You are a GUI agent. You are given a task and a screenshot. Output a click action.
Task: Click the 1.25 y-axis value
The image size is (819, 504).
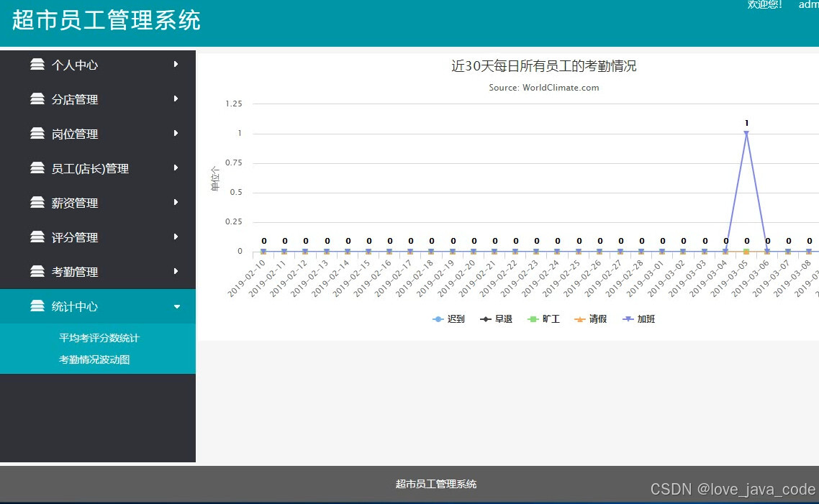pos(233,104)
